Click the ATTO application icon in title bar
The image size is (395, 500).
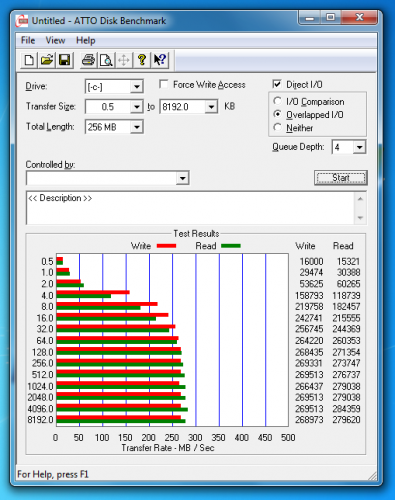pos(22,21)
